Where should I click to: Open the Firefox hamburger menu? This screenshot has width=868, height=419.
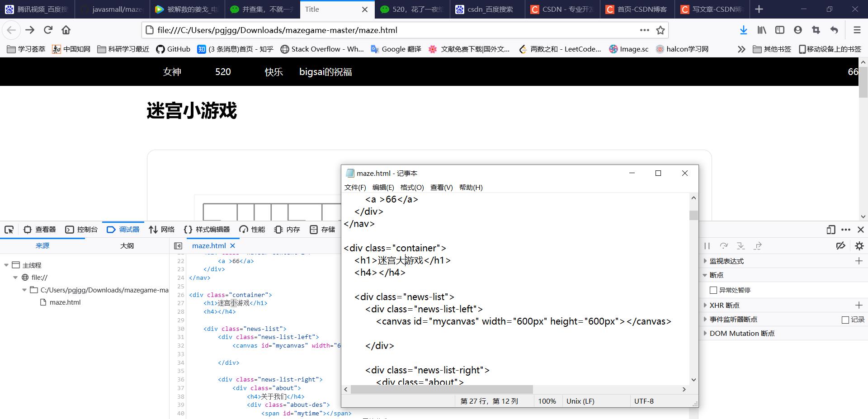coord(857,30)
